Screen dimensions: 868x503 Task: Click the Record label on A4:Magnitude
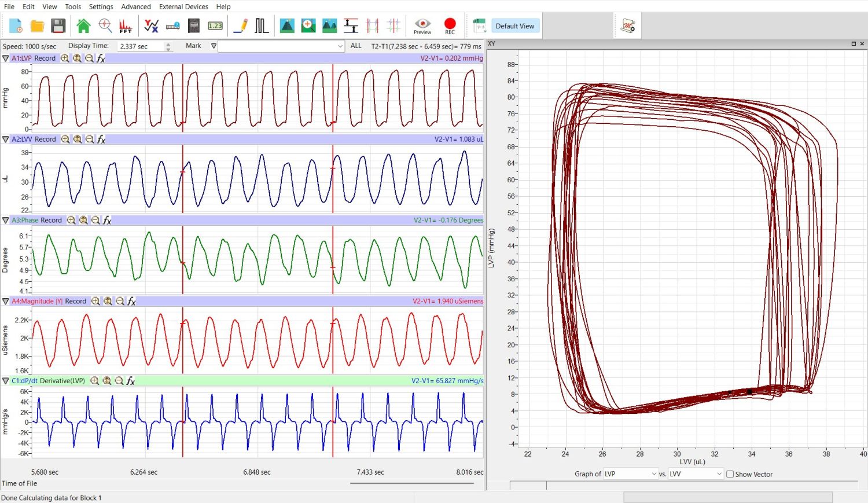75,302
